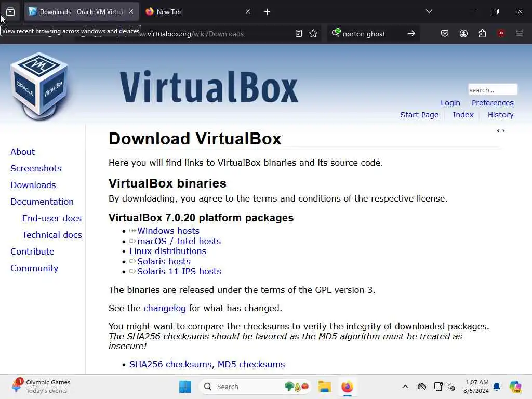Screen dimensions: 532x399
Task: Click search engine icon in search bar
Action: point(336,33)
